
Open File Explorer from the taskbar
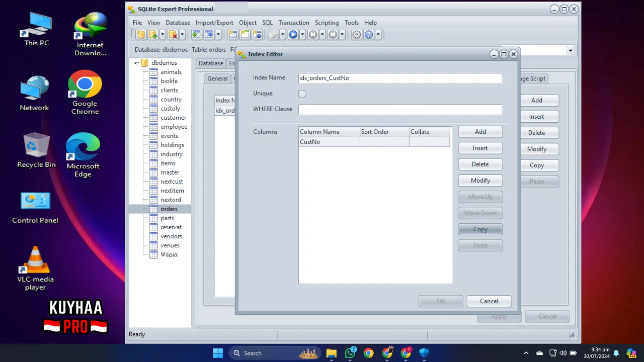click(331, 353)
